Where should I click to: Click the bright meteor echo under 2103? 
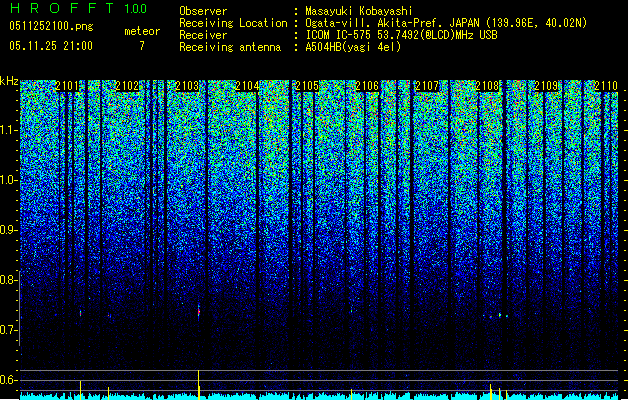[x=199, y=311]
